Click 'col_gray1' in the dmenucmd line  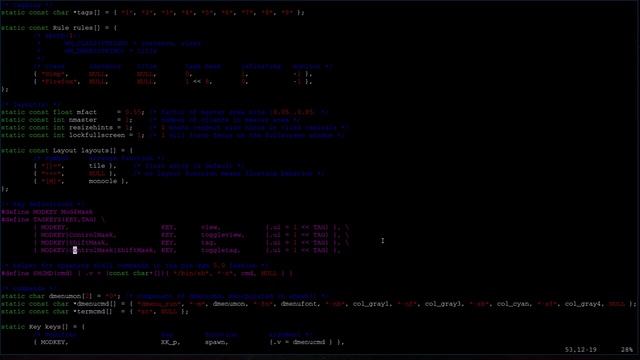(371, 304)
